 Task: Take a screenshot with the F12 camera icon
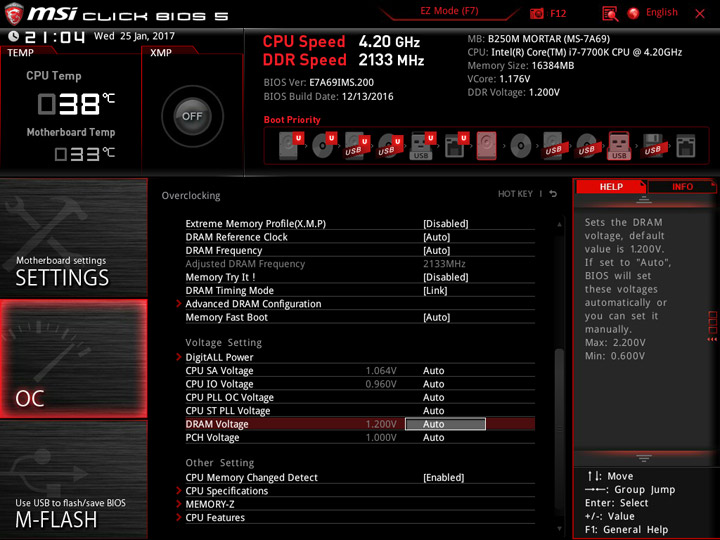536,14
